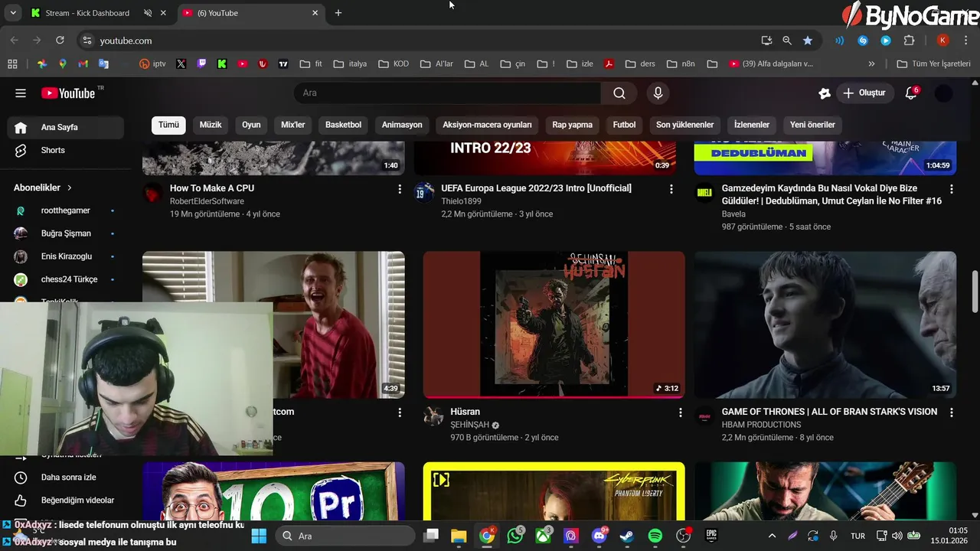Focus the YouTube Ara search box
The width and height of the screenshot is (980, 551).
pos(448,93)
